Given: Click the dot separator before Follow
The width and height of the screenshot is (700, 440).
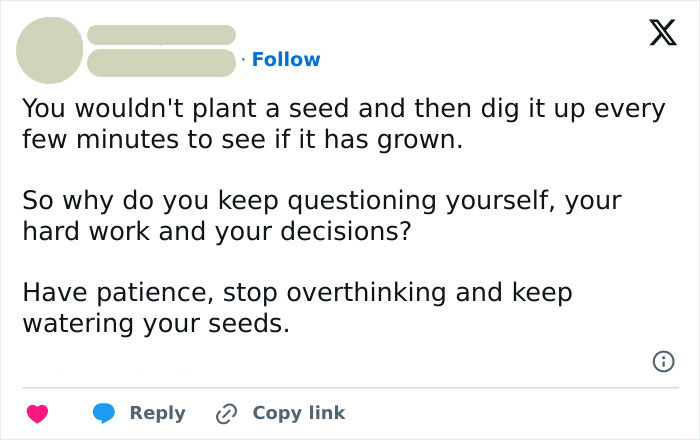Looking at the screenshot, I should coord(243,59).
